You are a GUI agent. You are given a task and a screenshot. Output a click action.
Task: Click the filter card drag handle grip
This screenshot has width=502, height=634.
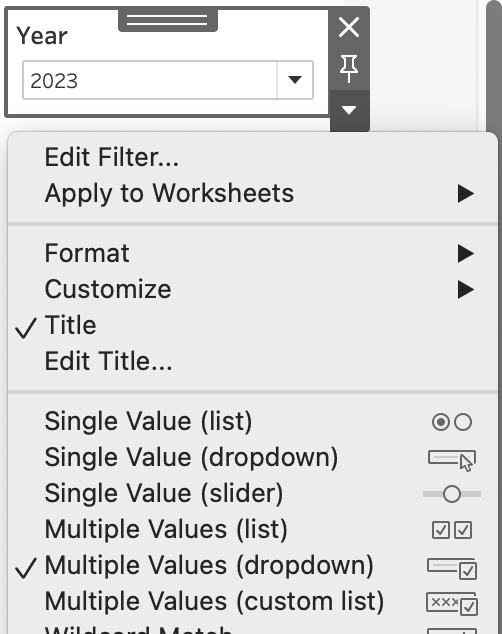[x=168, y=20]
